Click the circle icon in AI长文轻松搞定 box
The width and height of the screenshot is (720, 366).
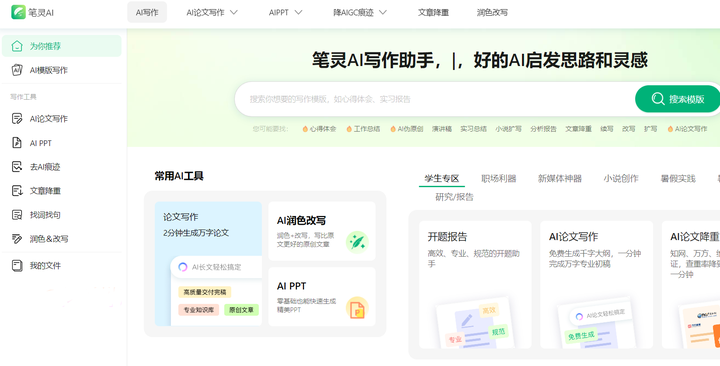(183, 267)
